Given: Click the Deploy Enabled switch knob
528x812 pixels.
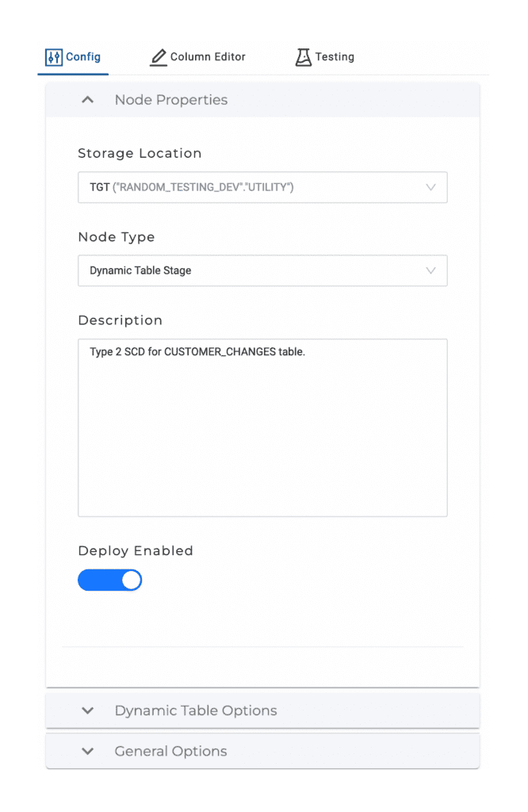Looking at the screenshot, I should [132, 580].
